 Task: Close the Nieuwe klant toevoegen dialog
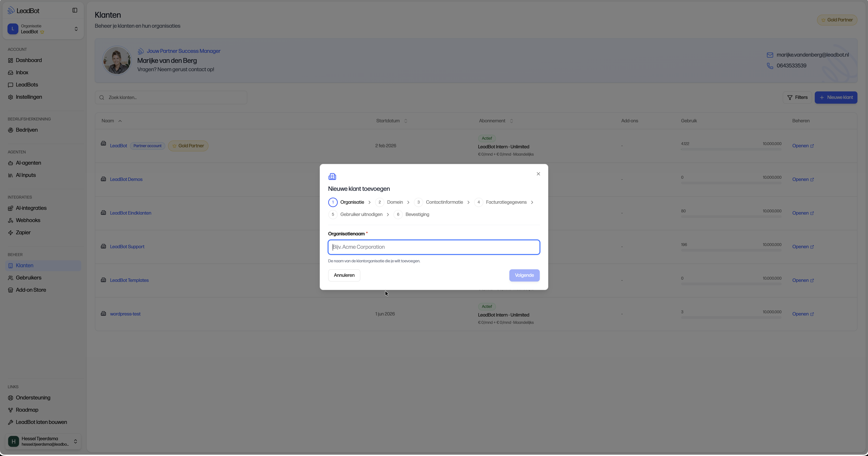pyautogui.click(x=538, y=174)
